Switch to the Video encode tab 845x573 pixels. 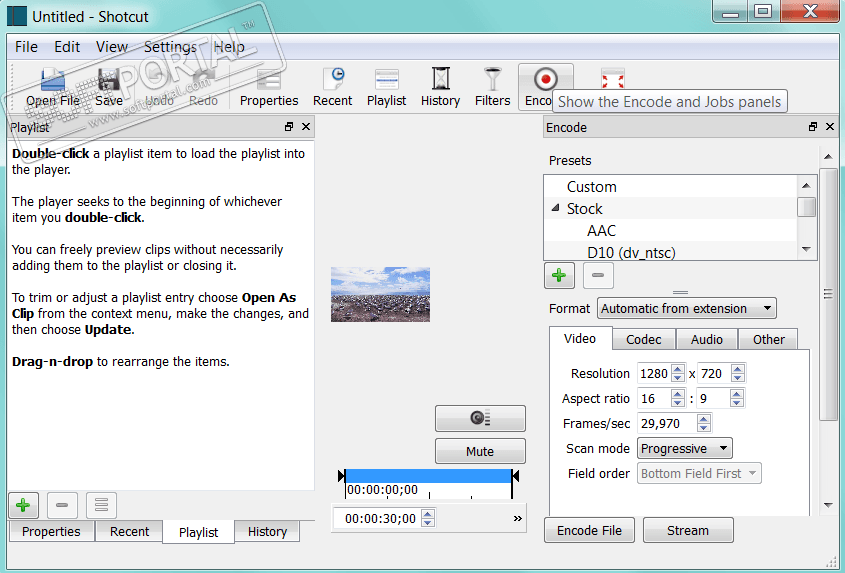tap(580, 339)
